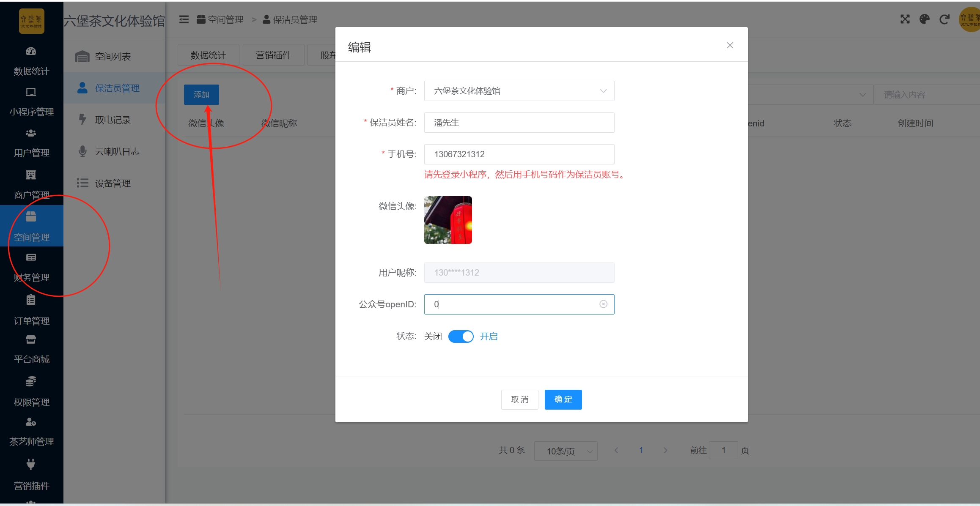The height and width of the screenshot is (506, 980).
Task: Click the 确定 confirm button
Action: click(x=563, y=399)
